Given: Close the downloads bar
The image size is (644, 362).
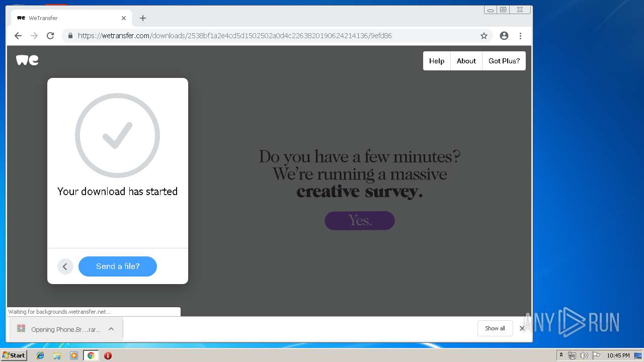Looking at the screenshot, I should (x=522, y=328).
